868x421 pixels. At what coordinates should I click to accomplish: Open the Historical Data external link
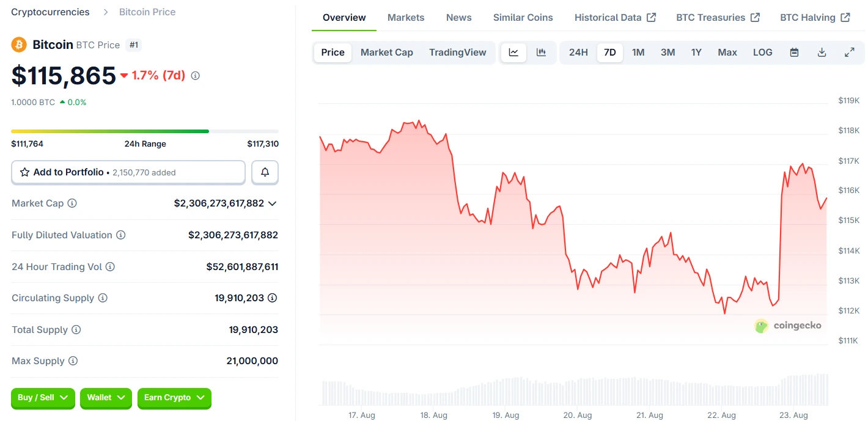click(615, 17)
